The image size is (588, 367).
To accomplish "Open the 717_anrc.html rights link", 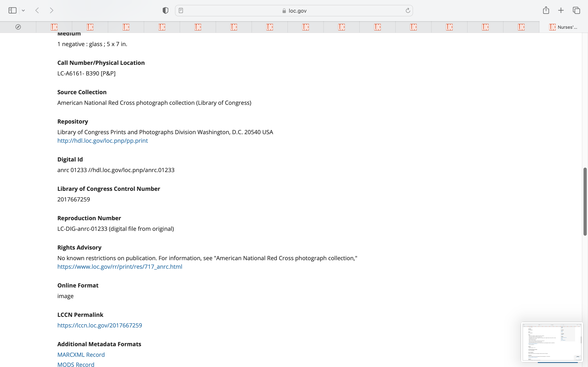I will (120, 266).
